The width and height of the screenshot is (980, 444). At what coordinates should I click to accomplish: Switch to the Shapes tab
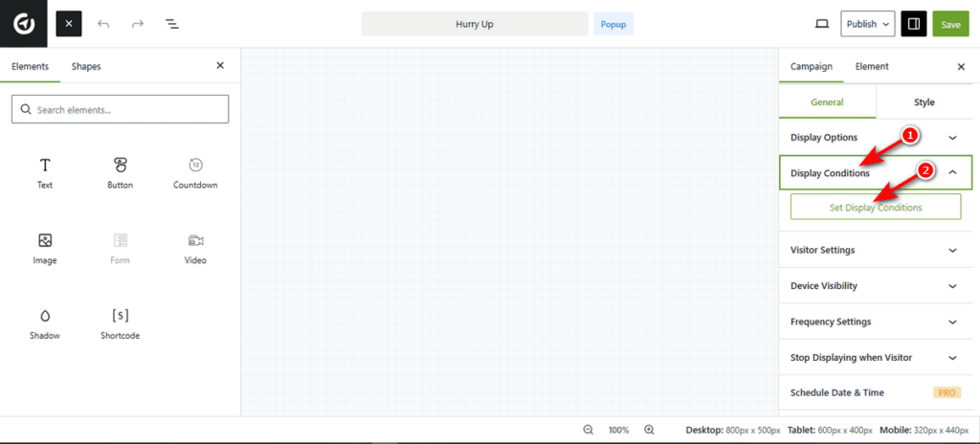pyautogui.click(x=86, y=66)
